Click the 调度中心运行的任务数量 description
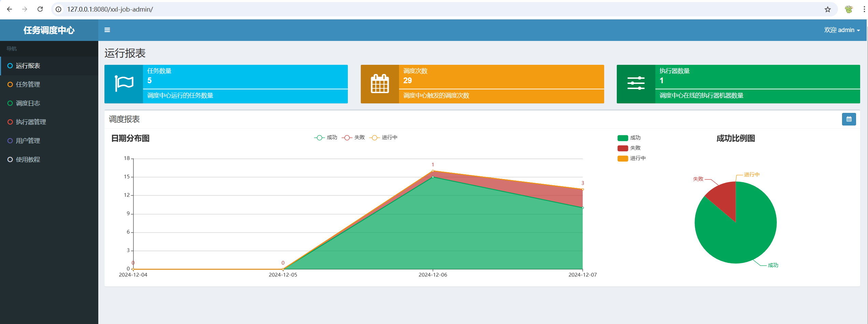Screen dimensions: 868x324 click(x=180, y=95)
